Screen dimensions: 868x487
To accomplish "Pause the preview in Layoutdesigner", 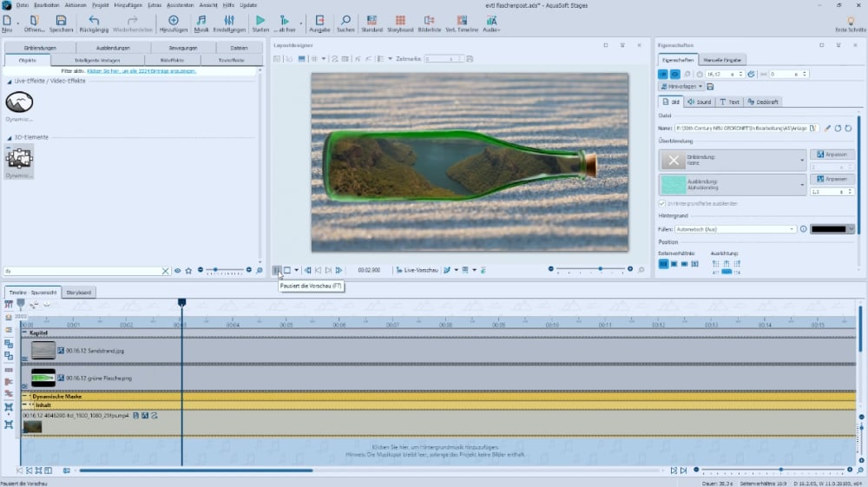I will (x=277, y=271).
